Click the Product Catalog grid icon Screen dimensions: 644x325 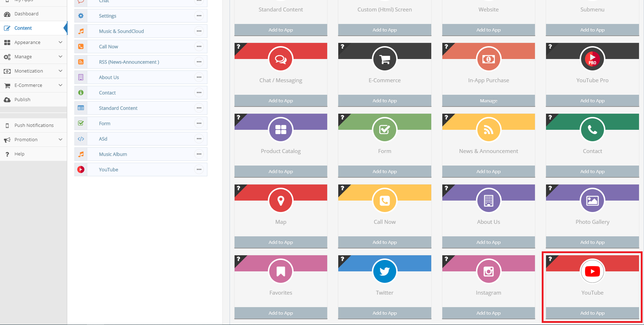click(281, 130)
